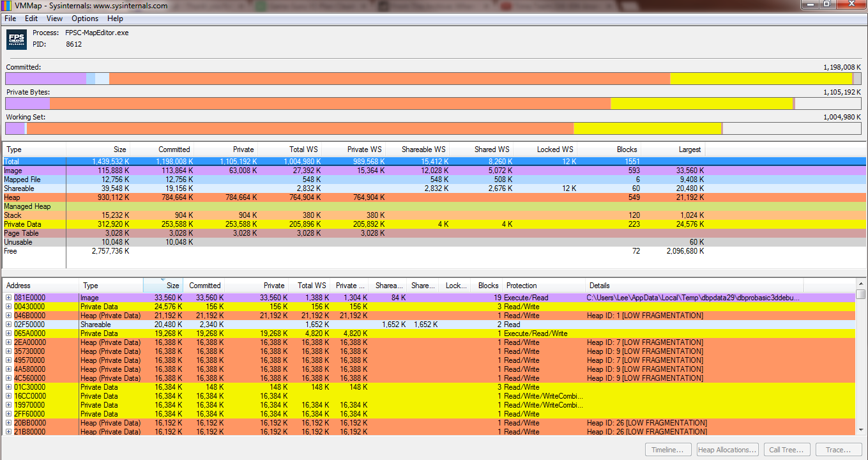Expand the 20BB0000 Heap row

(9, 423)
